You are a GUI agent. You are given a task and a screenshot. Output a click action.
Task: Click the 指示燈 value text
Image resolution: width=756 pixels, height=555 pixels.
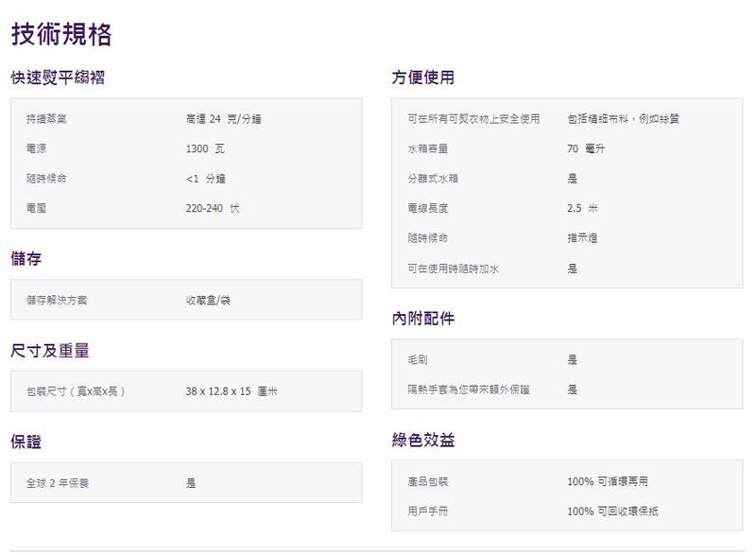[x=582, y=238]
